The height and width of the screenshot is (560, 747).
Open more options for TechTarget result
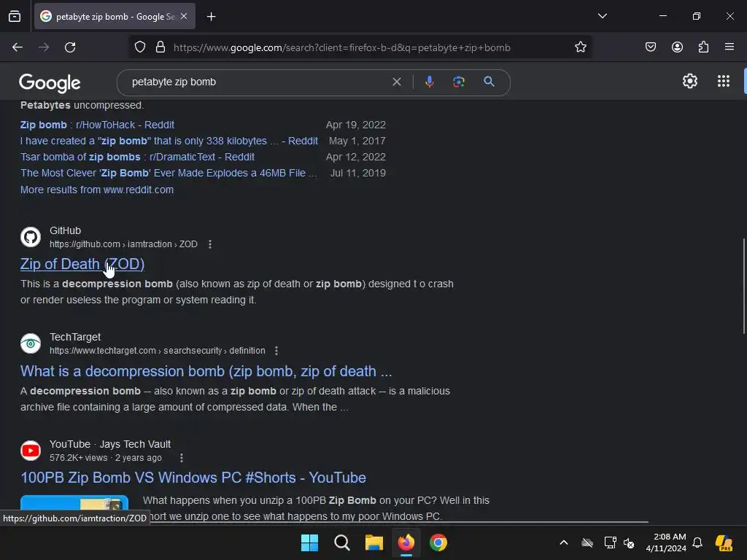click(x=276, y=351)
